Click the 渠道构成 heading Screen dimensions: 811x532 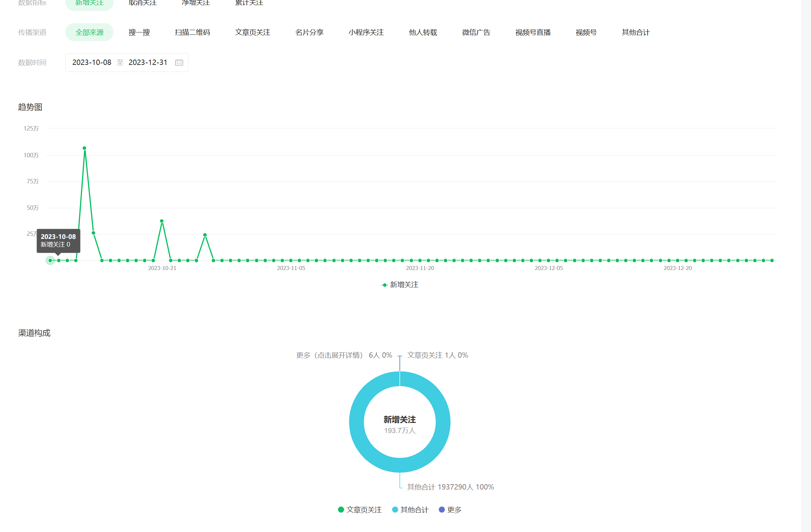pyautogui.click(x=34, y=333)
